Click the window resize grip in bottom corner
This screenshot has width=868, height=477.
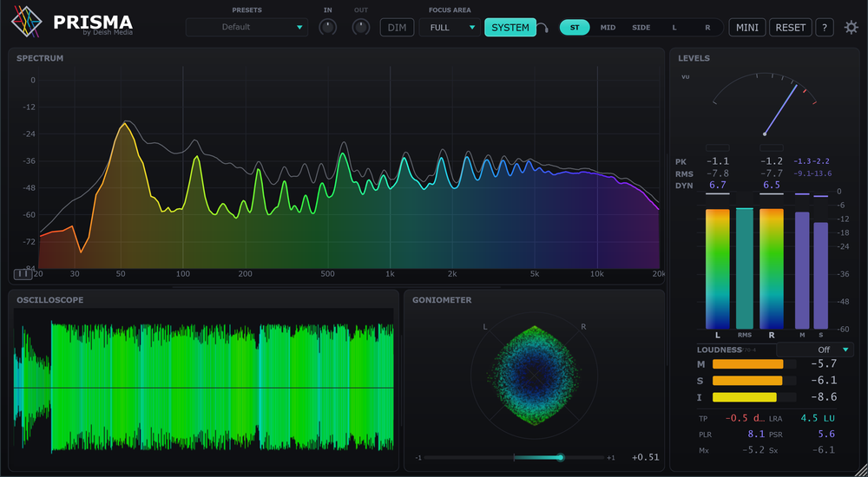click(861, 470)
